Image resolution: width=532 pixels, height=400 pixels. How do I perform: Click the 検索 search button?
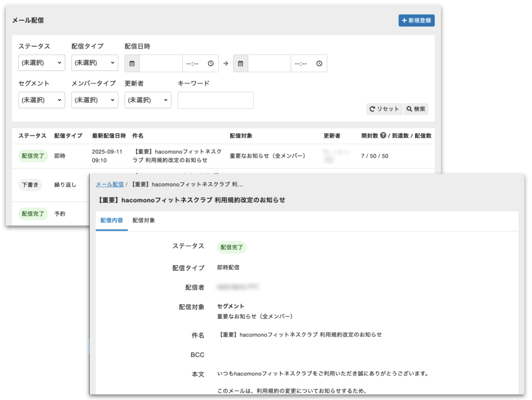pyautogui.click(x=416, y=109)
